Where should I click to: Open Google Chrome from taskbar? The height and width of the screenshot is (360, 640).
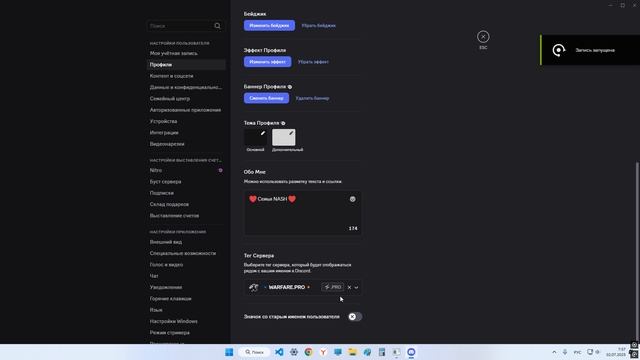click(309, 352)
